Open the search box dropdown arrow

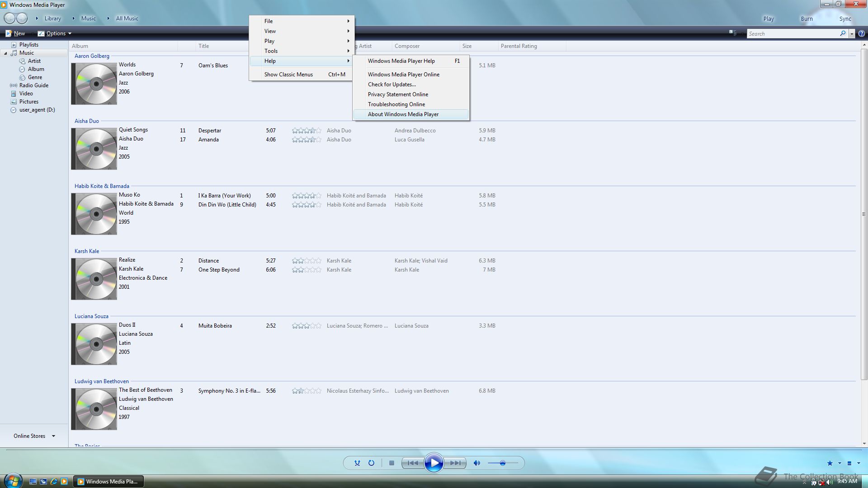pyautogui.click(x=852, y=34)
